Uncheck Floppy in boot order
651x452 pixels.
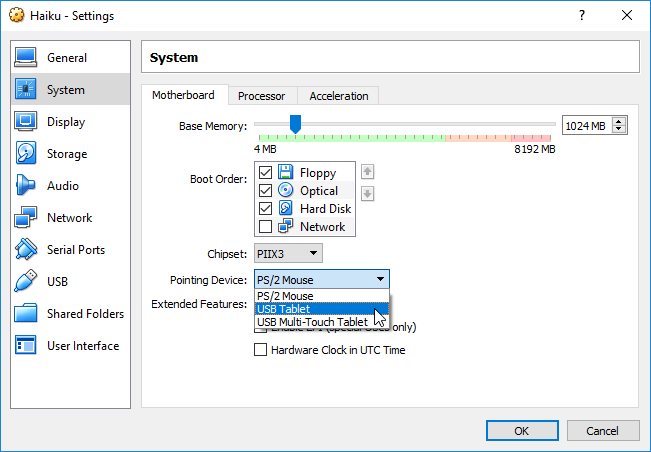(x=265, y=173)
